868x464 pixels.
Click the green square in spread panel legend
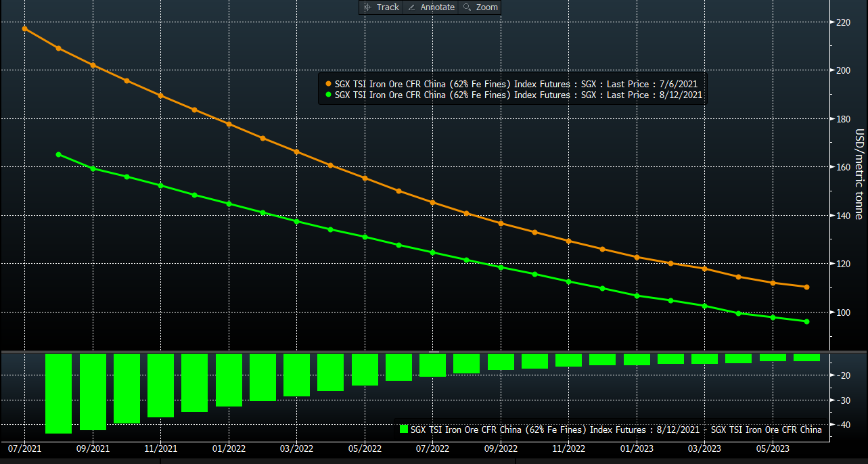pos(404,429)
